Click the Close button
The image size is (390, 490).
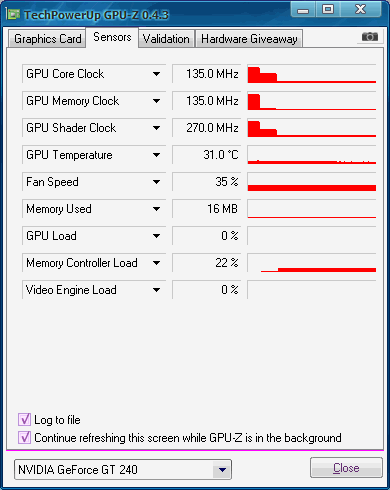pyautogui.click(x=346, y=468)
